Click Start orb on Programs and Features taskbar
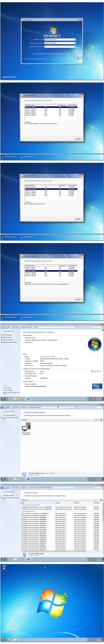 click(x=3, y=479)
